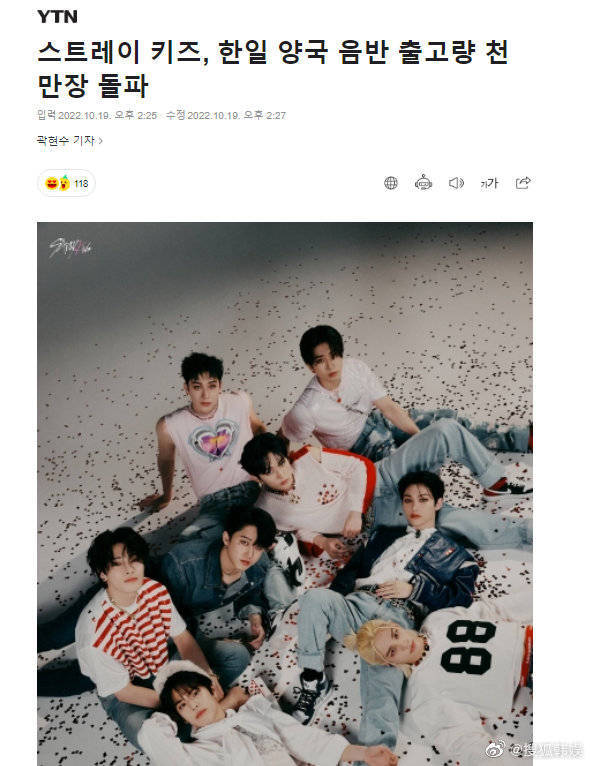Viewport: 590px width, 766px height.
Task: Click the share arrow icon
Action: click(x=523, y=183)
